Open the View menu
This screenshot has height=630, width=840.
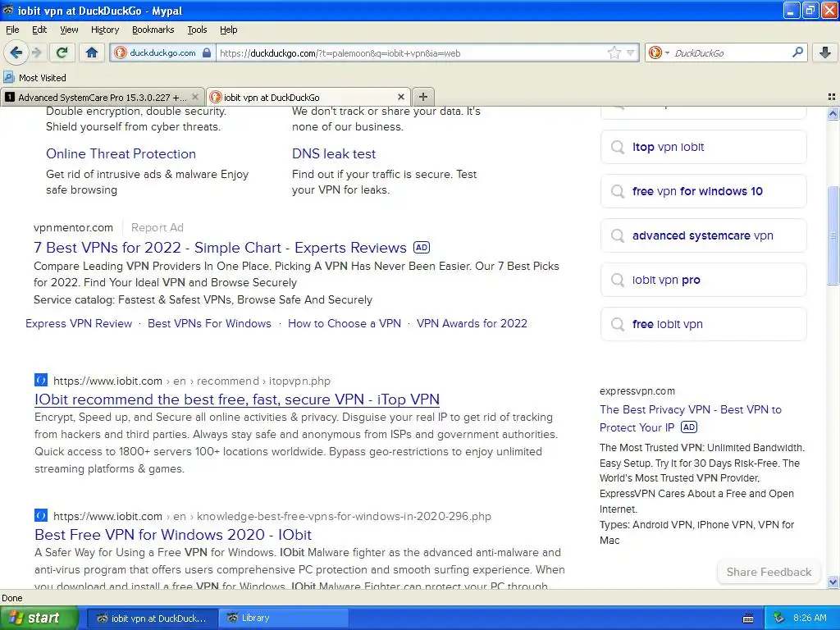pyautogui.click(x=69, y=30)
